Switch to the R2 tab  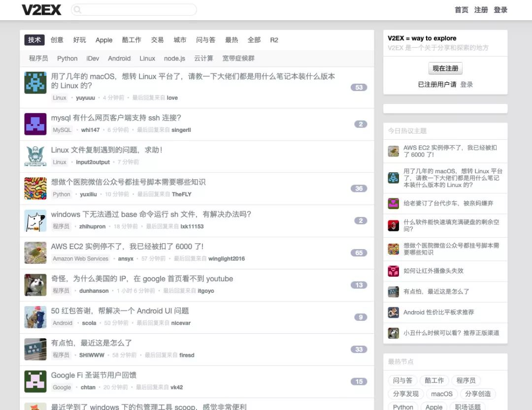[x=274, y=40]
